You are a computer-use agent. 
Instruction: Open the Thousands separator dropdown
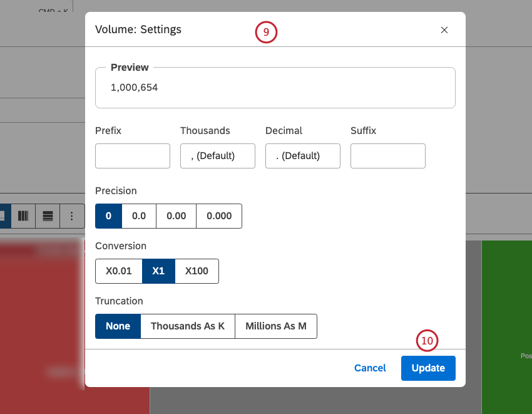click(x=217, y=156)
